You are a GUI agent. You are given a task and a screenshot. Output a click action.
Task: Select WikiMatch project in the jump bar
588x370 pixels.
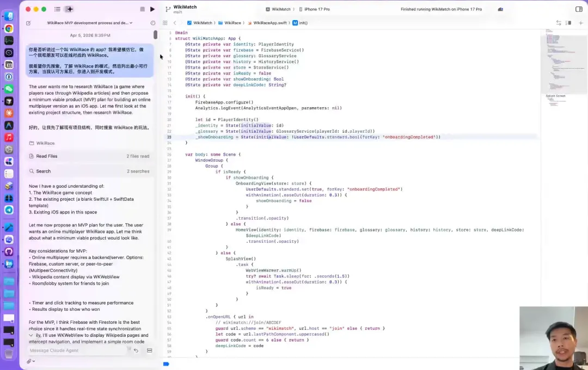pos(199,23)
